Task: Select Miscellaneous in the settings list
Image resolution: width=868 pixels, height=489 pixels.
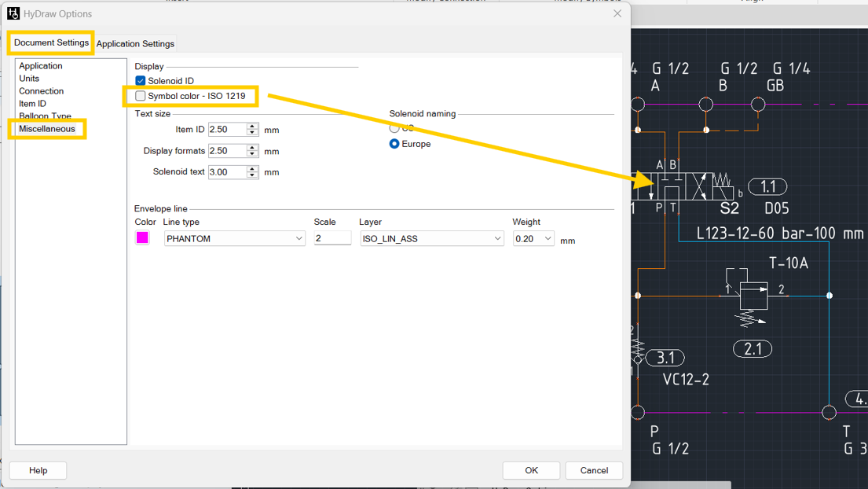Action: (x=47, y=129)
